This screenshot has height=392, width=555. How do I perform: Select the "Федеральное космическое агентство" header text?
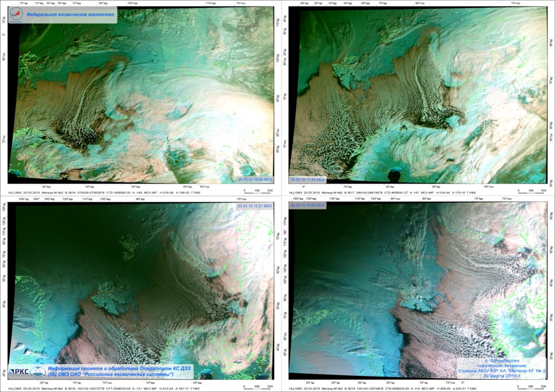point(70,14)
